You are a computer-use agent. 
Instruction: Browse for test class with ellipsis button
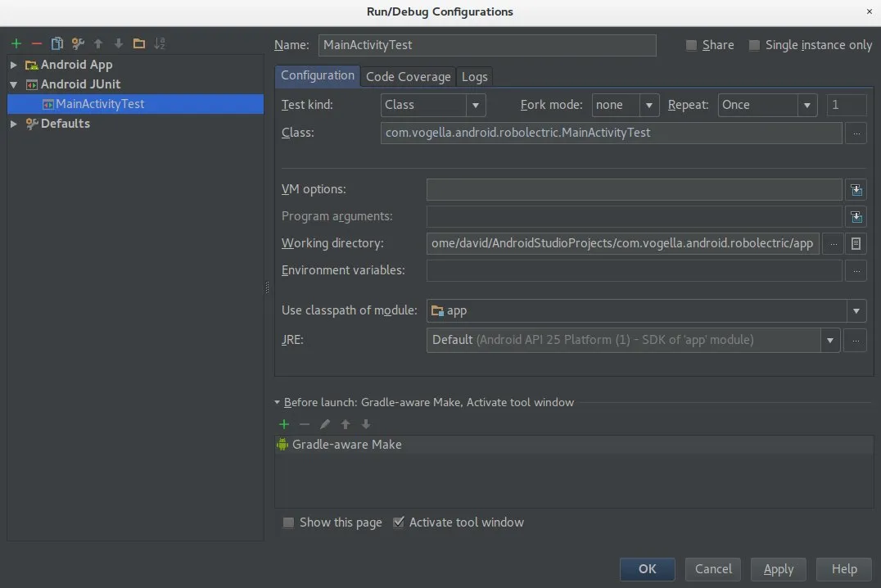pyautogui.click(x=856, y=133)
